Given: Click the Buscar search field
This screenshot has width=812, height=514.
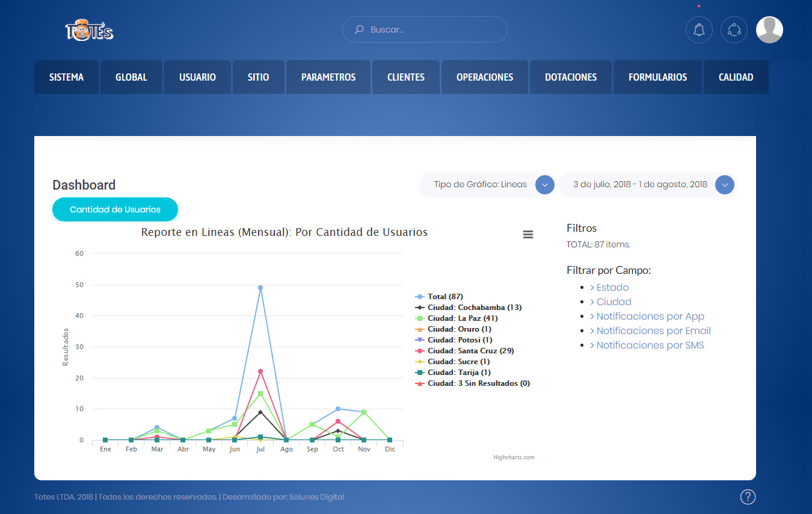Looking at the screenshot, I should click(433, 29).
